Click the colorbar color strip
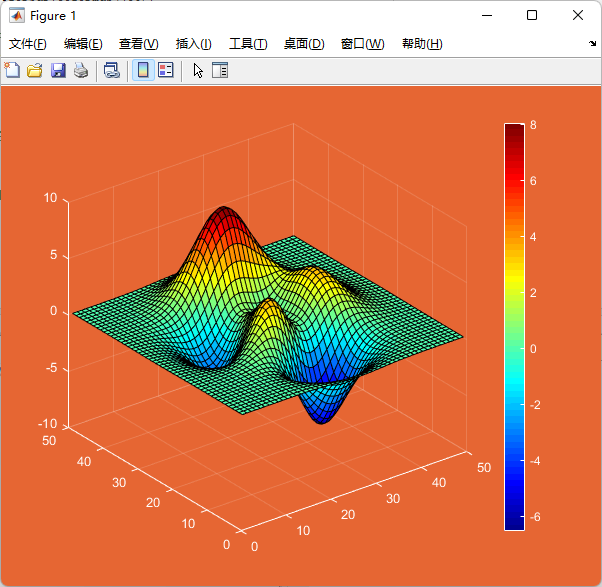The width and height of the screenshot is (602, 587). point(514,327)
